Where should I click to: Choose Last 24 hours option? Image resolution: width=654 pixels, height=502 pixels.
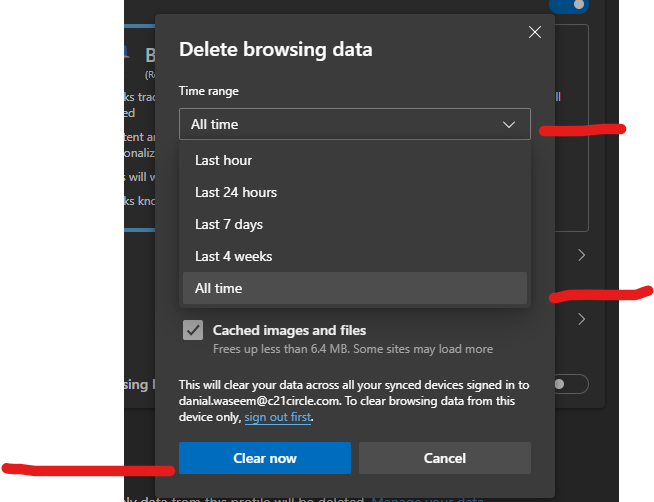(x=236, y=192)
